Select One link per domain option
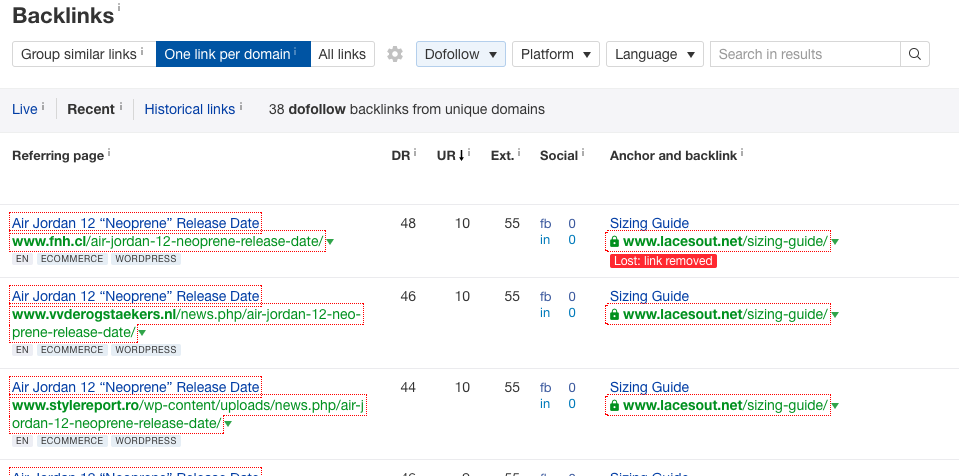The width and height of the screenshot is (959, 476). [x=233, y=54]
